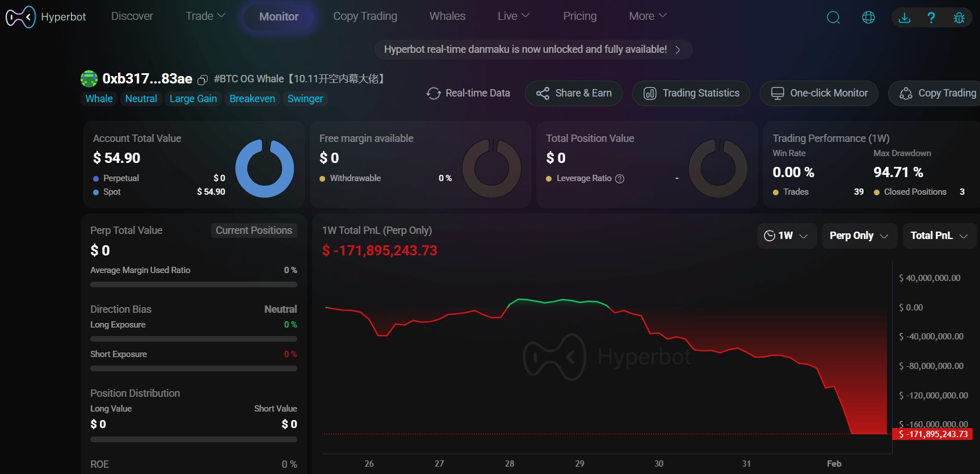This screenshot has height=474, width=980.
Task: Click the wallet avatar icon
Action: [89, 79]
